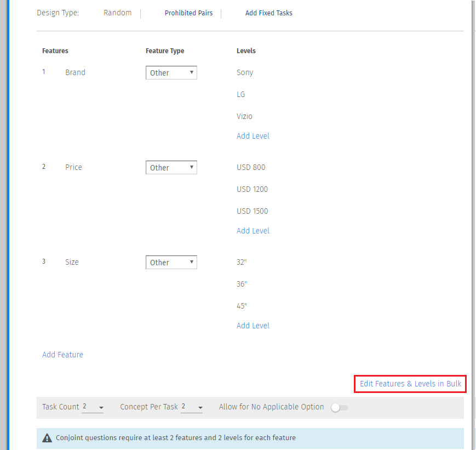476x450 pixels.
Task: Open the Prohibited Pairs option
Action: click(x=188, y=13)
